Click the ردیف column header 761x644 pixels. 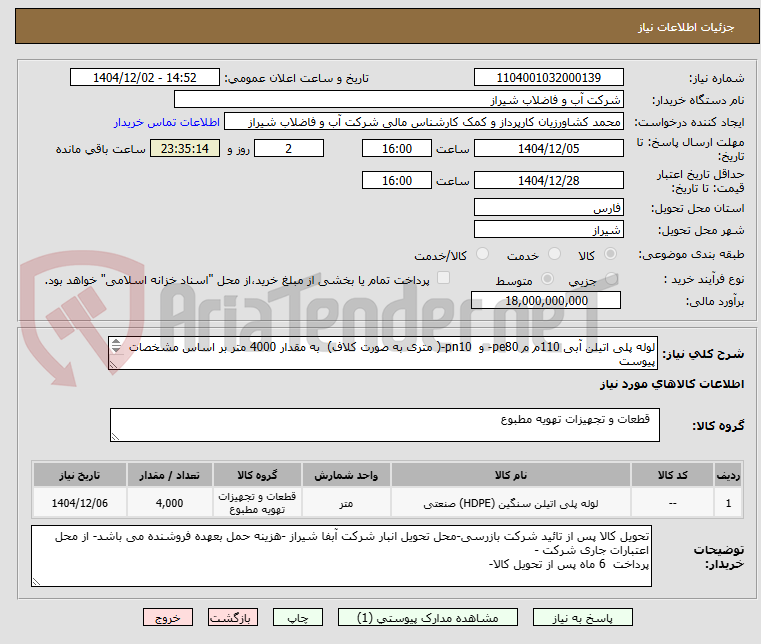(728, 475)
